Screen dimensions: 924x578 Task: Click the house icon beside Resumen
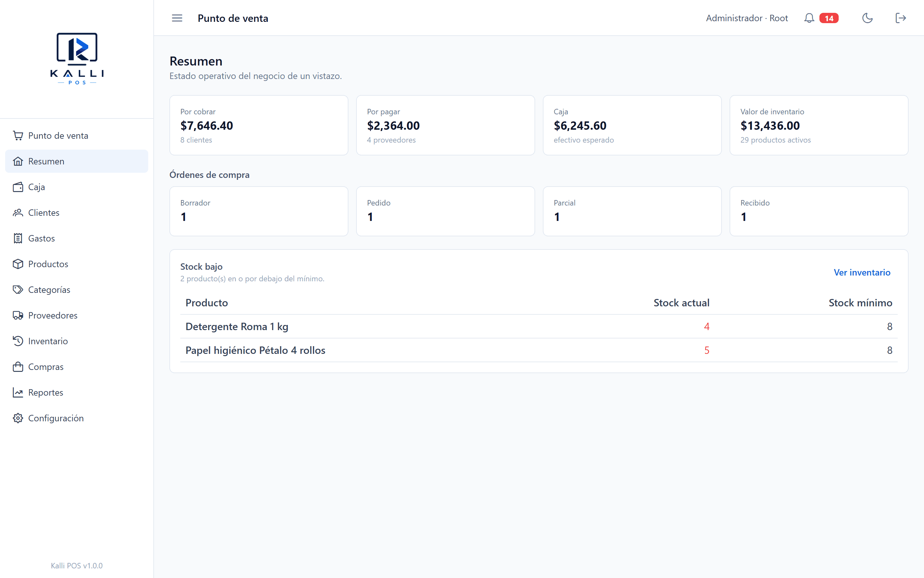(x=18, y=161)
